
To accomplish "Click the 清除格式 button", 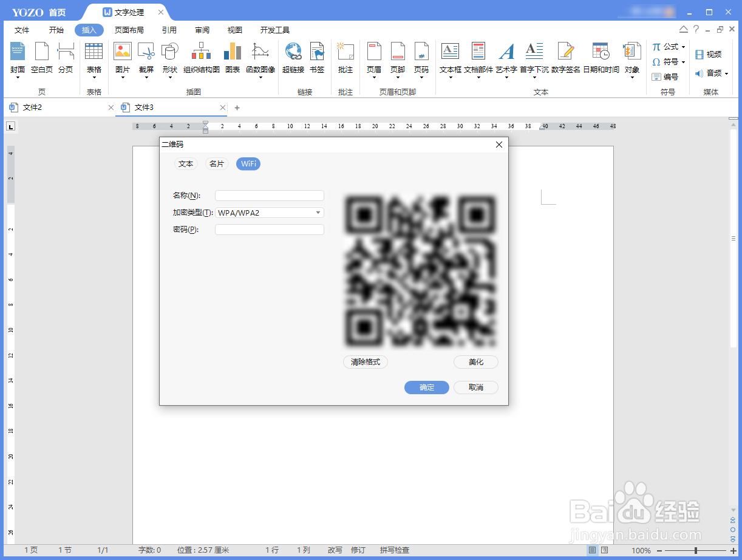I will [x=366, y=362].
